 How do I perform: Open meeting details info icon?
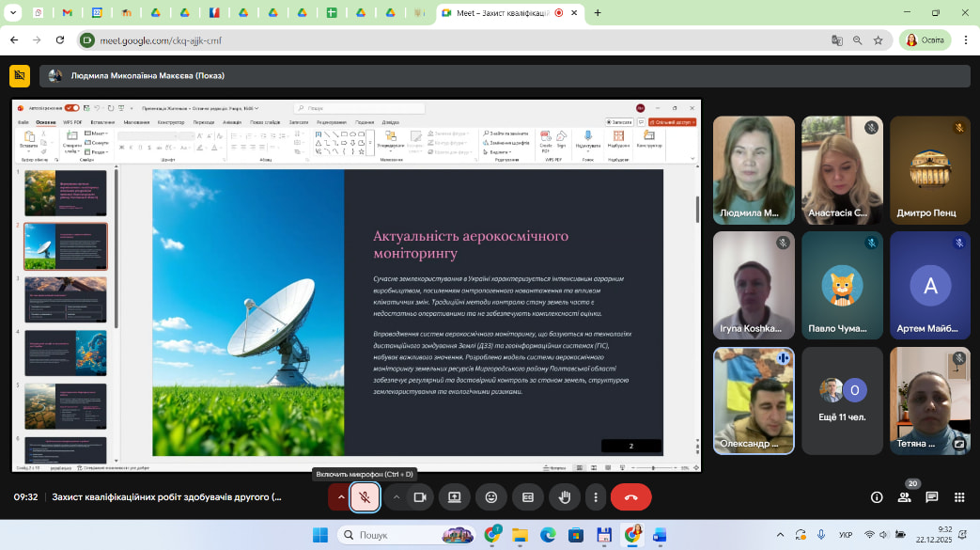(877, 497)
